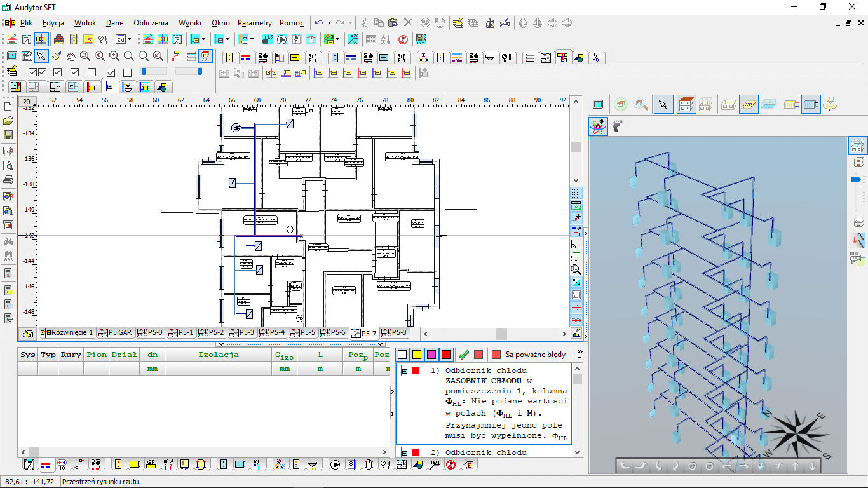Switch to the P5 GAR sheet tab
Screen dimensions: 868x488
click(115, 332)
